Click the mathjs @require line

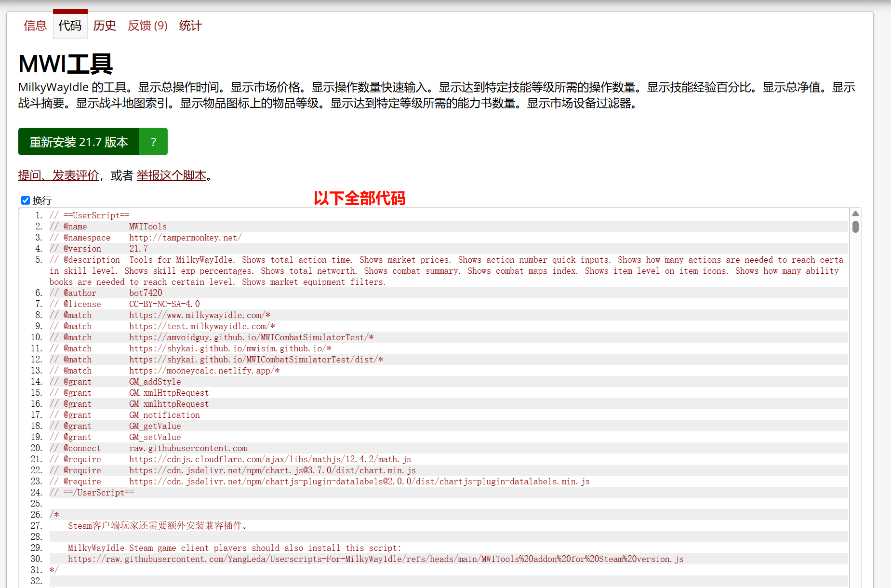coord(270,459)
